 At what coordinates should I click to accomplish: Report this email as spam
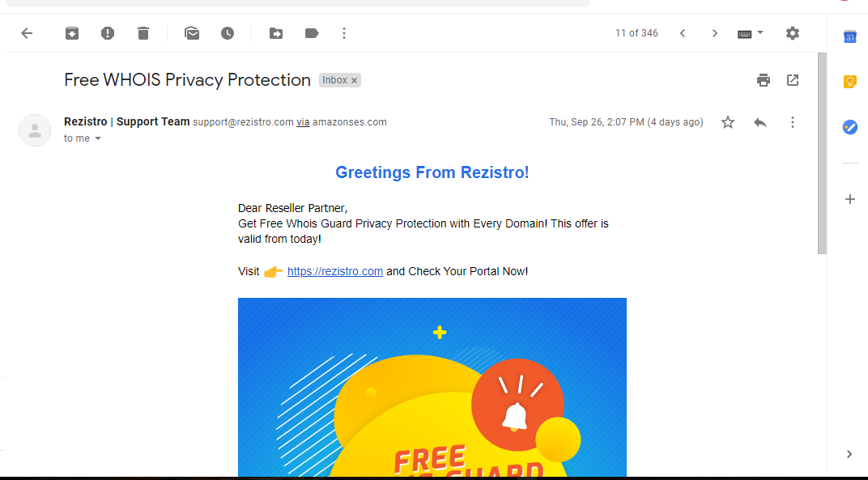[x=108, y=33]
